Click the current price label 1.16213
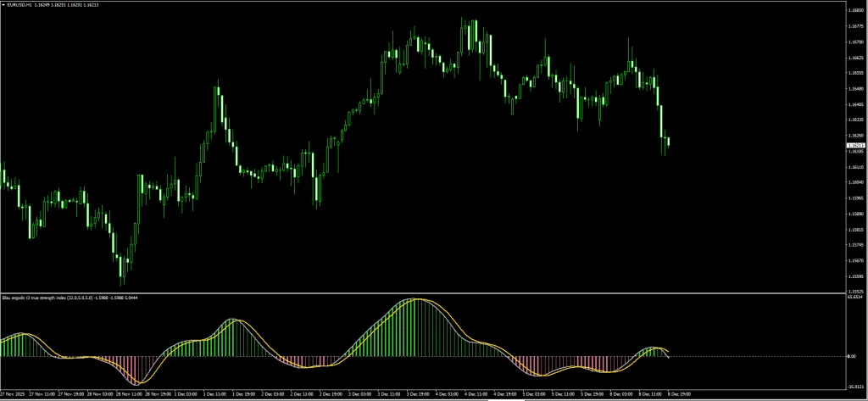The image size is (868, 401). click(855, 146)
